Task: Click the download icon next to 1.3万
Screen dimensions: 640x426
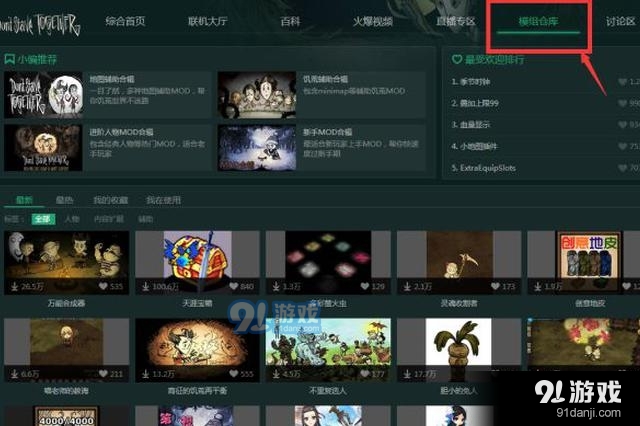Action: pos(276,287)
